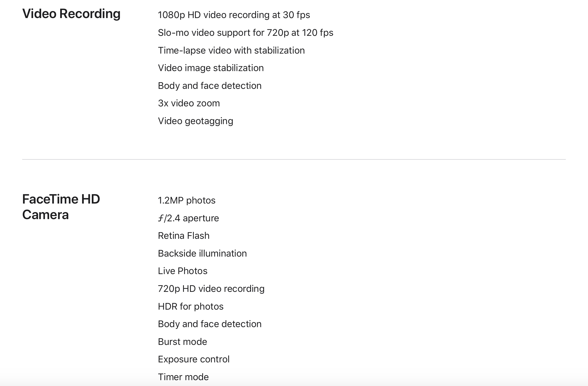Screen dimensions: 588x386
Task: Click Body and face detection under FaceTime camera
Action: coord(210,324)
